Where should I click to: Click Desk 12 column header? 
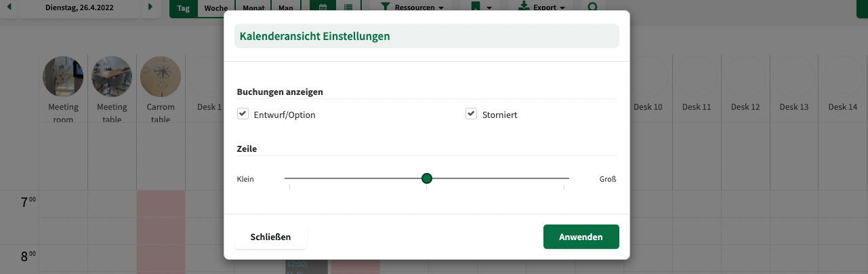pyautogui.click(x=745, y=106)
